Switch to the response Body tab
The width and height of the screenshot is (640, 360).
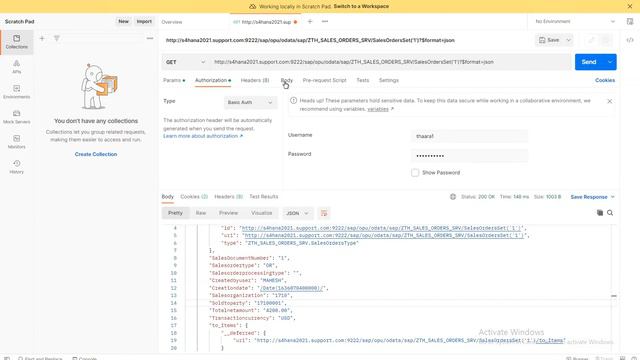coord(167,197)
